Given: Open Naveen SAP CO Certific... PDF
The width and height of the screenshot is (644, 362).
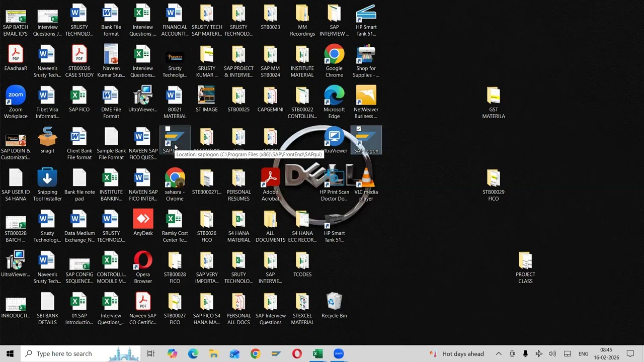Looking at the screenshot, I should pos(143,309).
